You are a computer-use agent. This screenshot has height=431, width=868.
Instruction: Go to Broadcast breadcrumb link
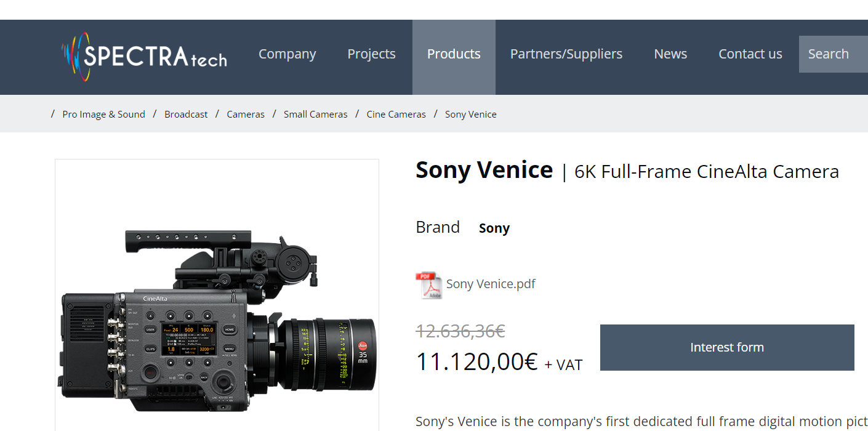186,115
